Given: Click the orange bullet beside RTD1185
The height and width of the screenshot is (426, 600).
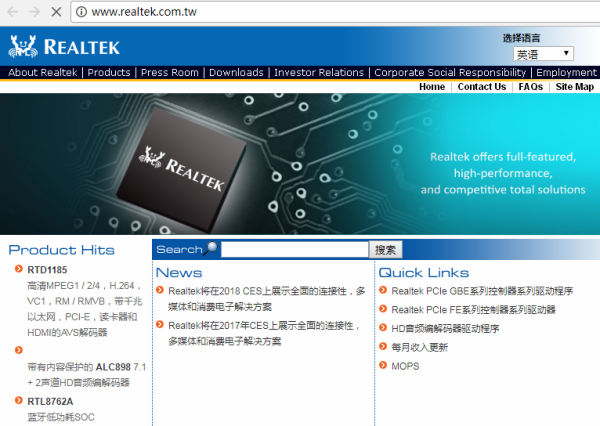Looking at the screenshot, I should point(18,269).
